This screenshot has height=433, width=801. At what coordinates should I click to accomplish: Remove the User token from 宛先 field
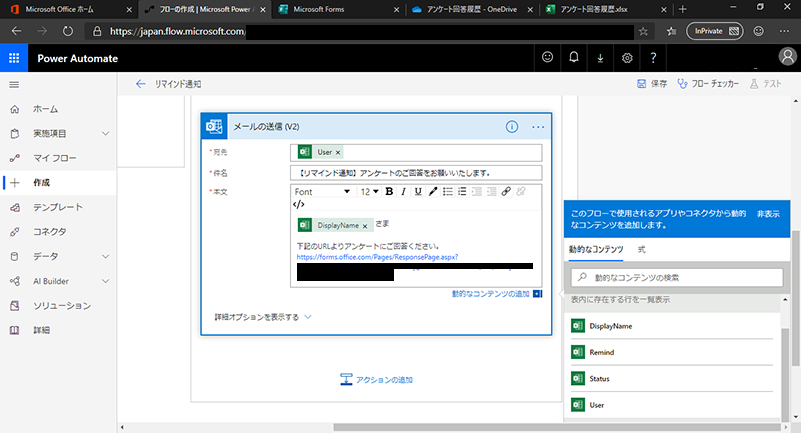click(x=338, y=152)
